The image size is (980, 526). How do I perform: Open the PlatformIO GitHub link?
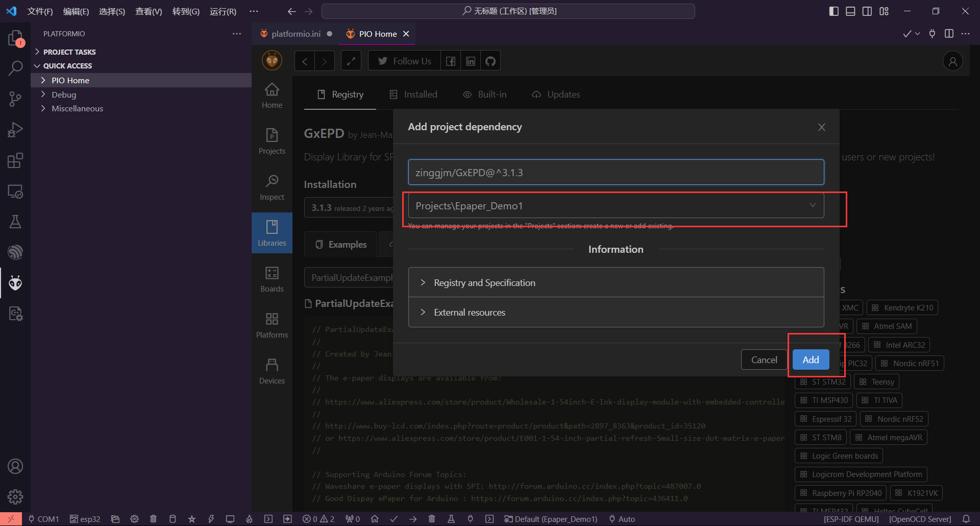click(491, 61)
